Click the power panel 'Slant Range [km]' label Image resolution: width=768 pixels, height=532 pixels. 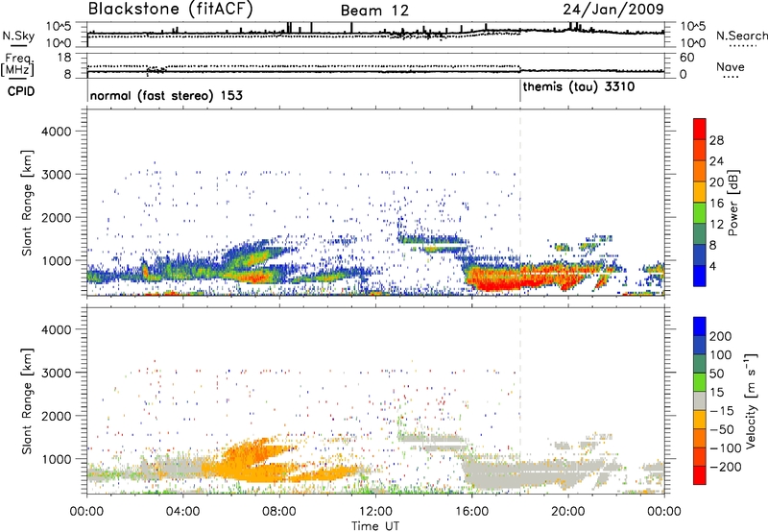(x=27, y=203)
